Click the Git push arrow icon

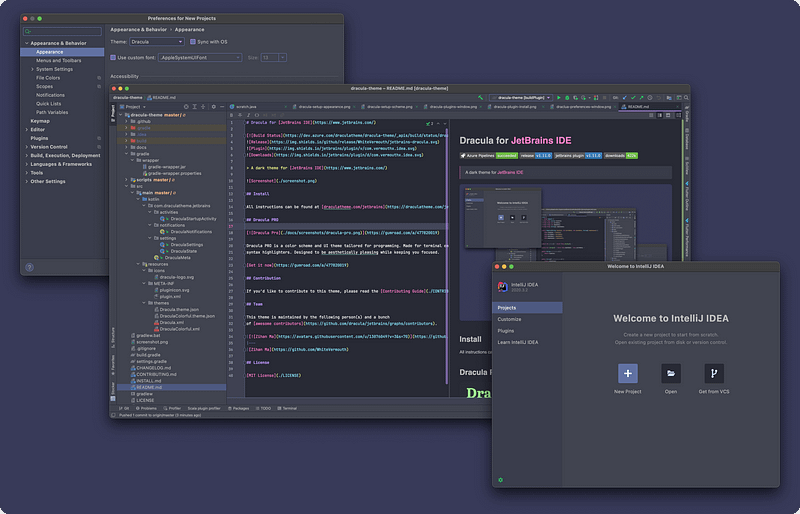click(641, 97)
